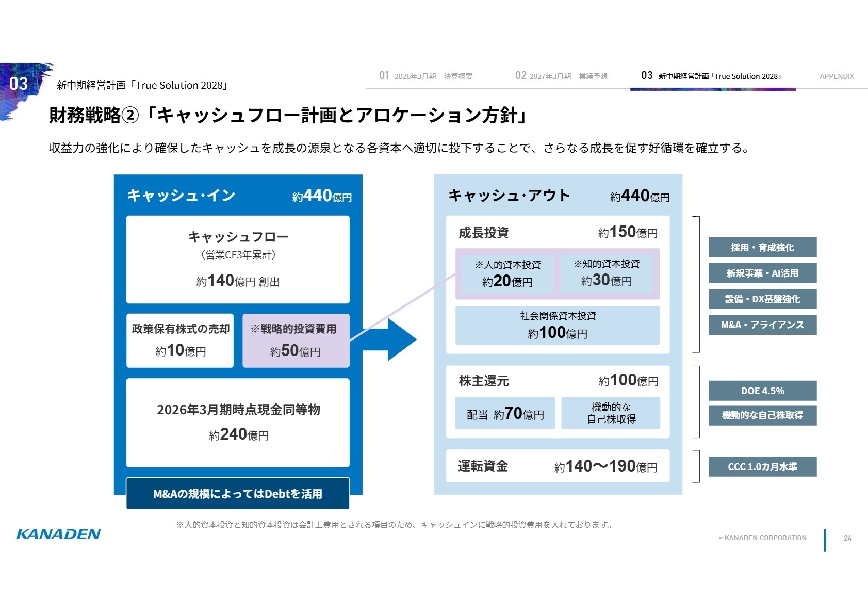This screenshot has width=868, height=614.
Task: Click the footnote starting ※人的資本投資と知的資本投資
Action: pos(395,525)
